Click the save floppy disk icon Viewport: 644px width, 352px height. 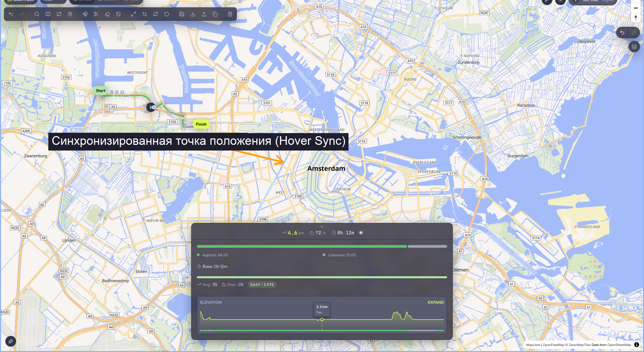tap(182, 14)
